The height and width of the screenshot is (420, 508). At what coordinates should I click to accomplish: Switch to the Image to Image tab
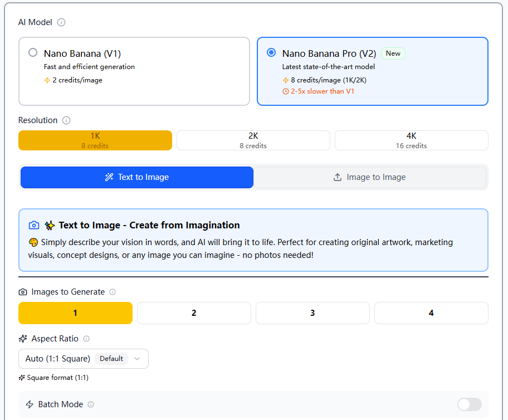click(369, 177)
